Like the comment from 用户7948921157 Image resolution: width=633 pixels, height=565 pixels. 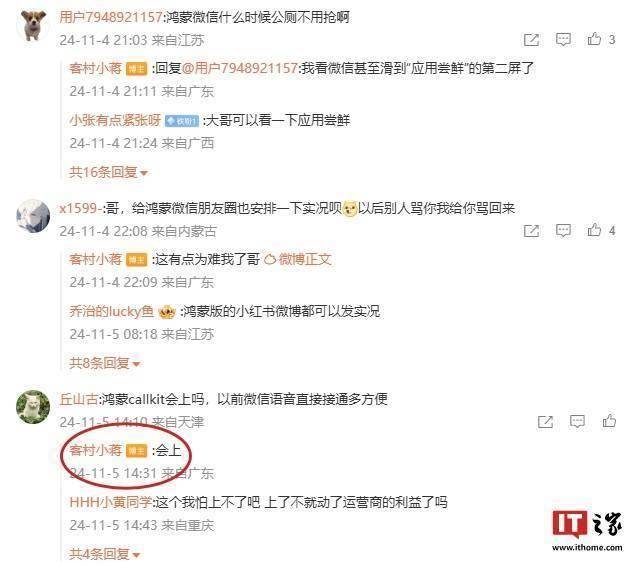tap(594, 39)
